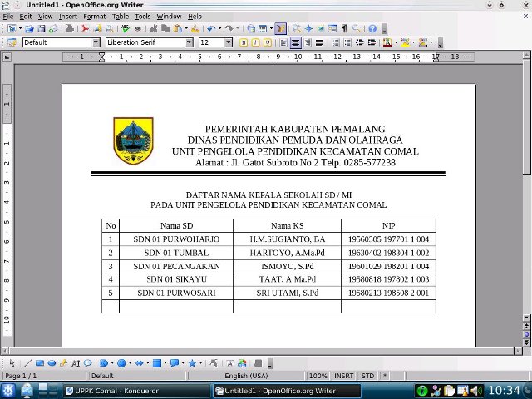Open the Liberation Serif font name dropdown
Viewport: 532px width, 399px height.
point(189,42)
